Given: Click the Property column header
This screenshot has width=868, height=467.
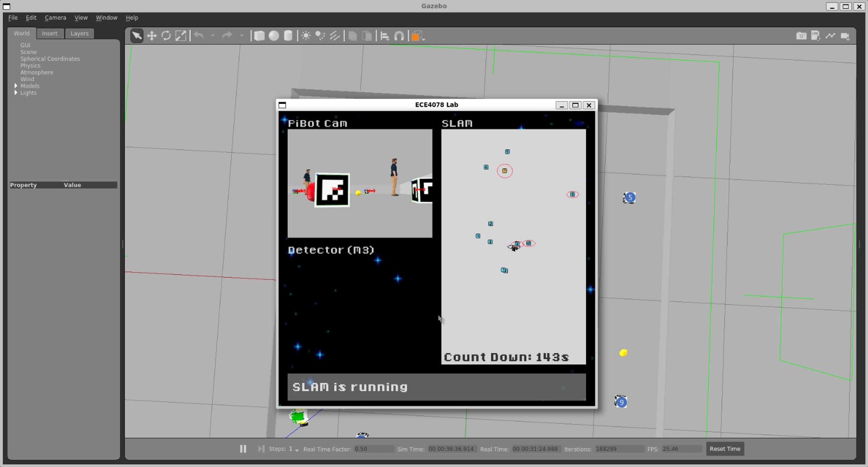Looking at the screenshot, I should tap(23, 185).
